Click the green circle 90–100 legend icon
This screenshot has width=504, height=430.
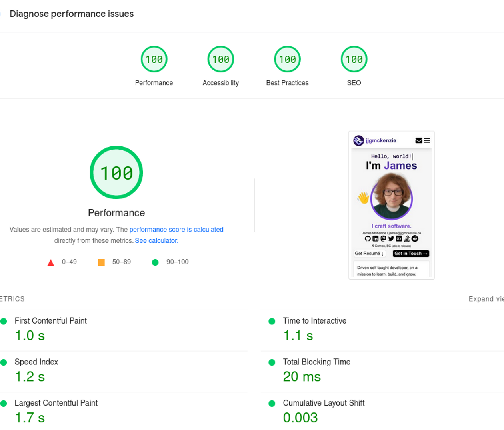coord(155,262)
